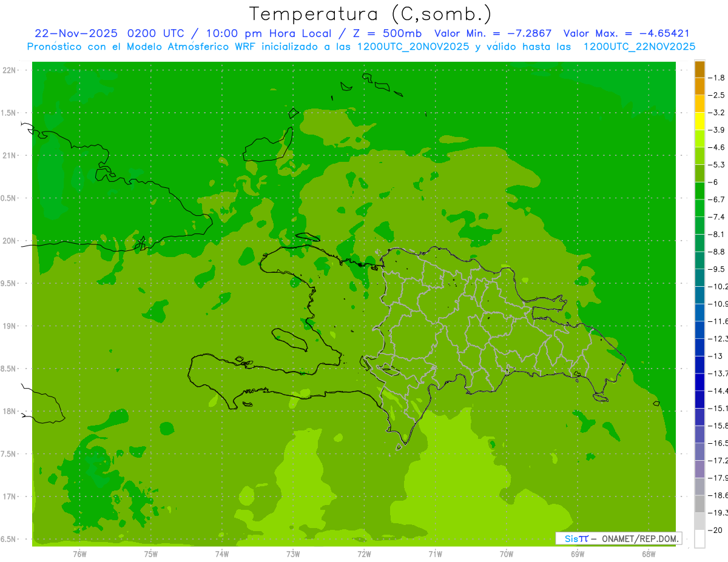Click the '-8.8' color scale value

click(716, 252)
